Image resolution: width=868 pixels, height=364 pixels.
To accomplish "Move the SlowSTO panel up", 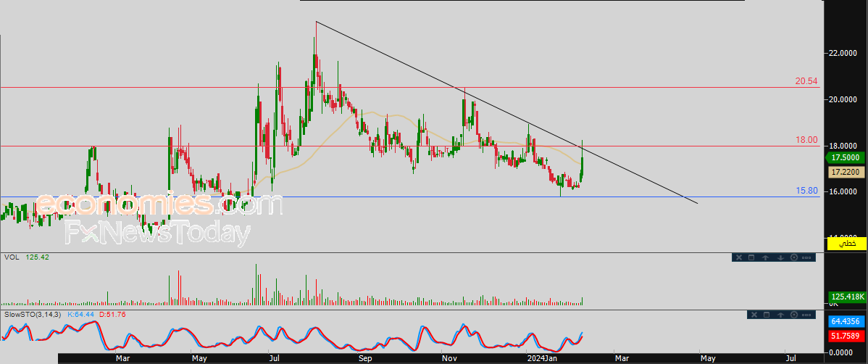I will click(x=780, y=315).
